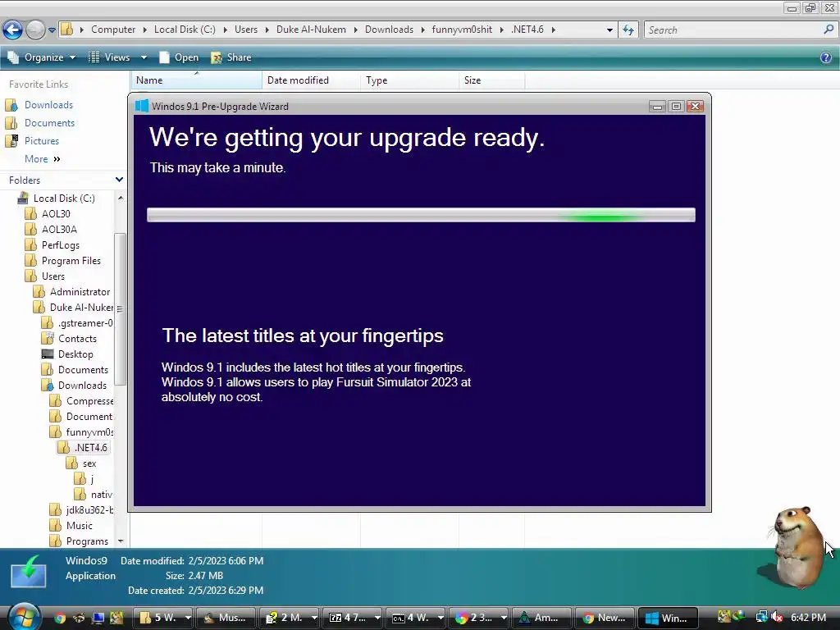Screen dimensions: 840x630
Task: Switch to the Am... taskbar button
Action: click(541, 618)
